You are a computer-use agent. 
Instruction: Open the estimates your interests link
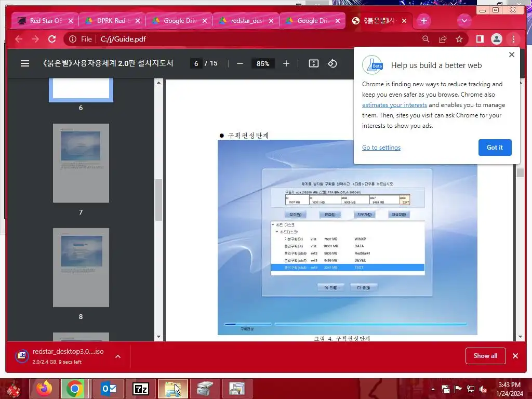[394, 105]
